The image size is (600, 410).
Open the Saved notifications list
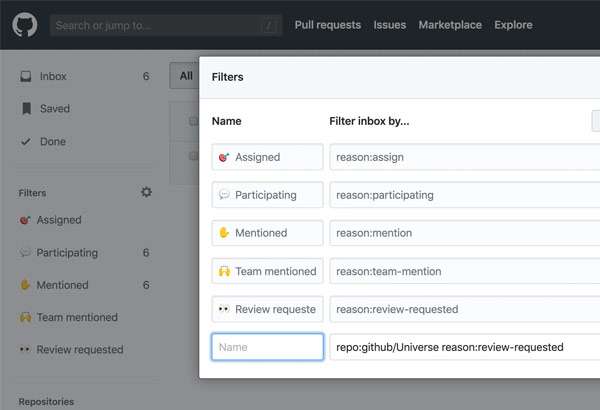(x=54, y=109)
